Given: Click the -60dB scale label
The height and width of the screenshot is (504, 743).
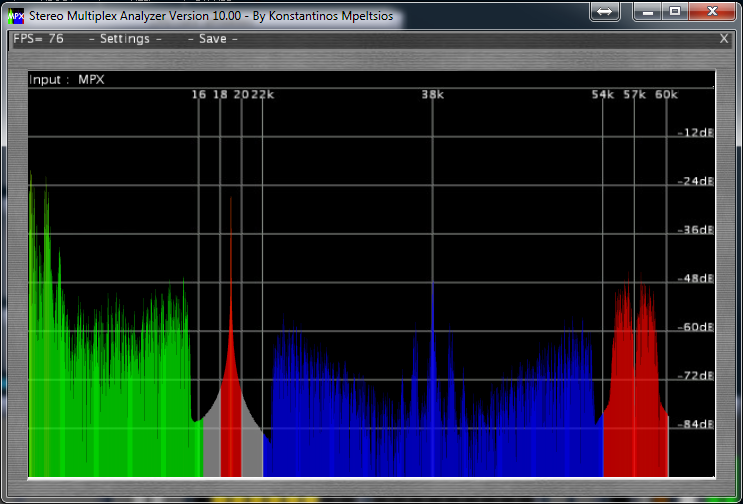Looking at the screenshot, I should click(x=696, y=327).
